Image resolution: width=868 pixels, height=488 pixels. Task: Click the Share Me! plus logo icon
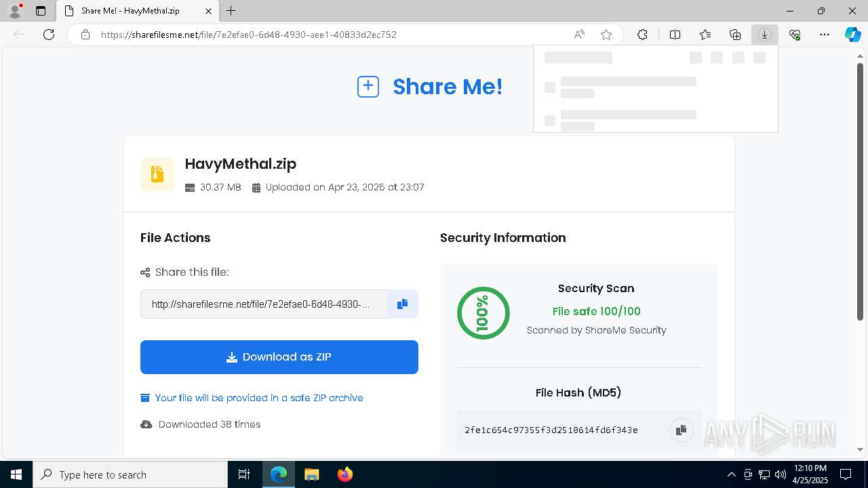click(368, 86)
